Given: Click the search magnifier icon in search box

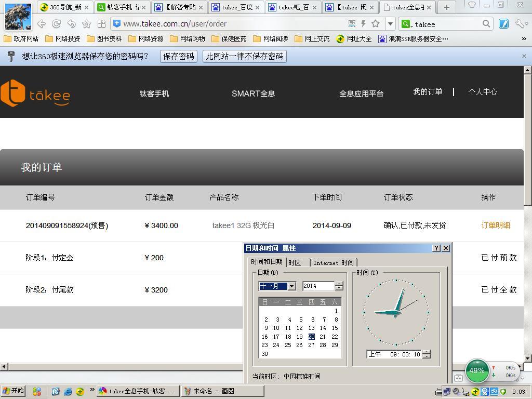Looking at the screenshot, I should click(486, 24).
